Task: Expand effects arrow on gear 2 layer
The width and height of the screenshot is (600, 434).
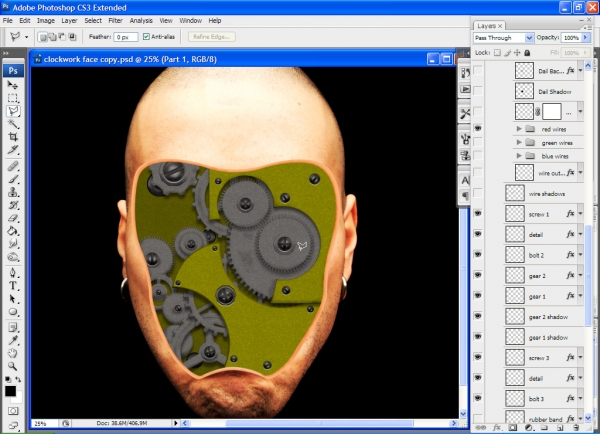Action: [580, 275]
